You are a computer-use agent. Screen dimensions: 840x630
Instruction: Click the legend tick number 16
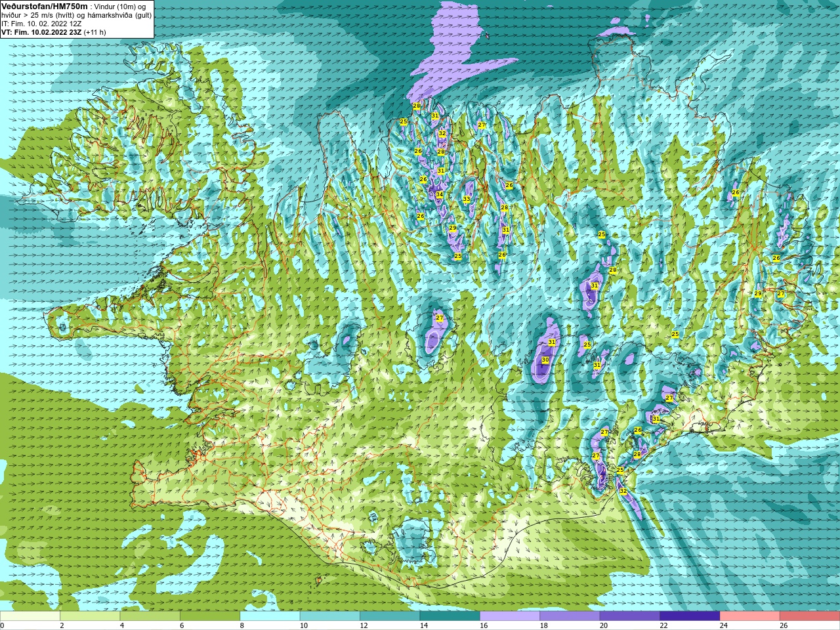click(x=484, y=625)
